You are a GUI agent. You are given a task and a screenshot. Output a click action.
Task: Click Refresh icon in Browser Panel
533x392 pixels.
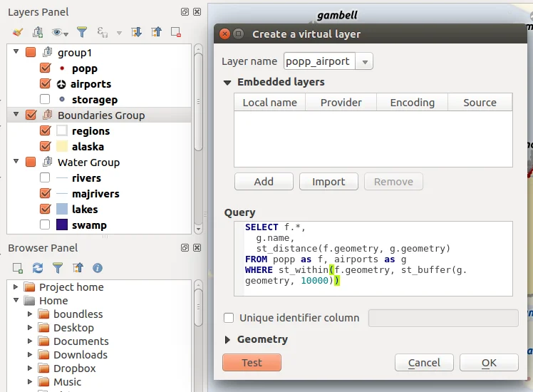38,268
